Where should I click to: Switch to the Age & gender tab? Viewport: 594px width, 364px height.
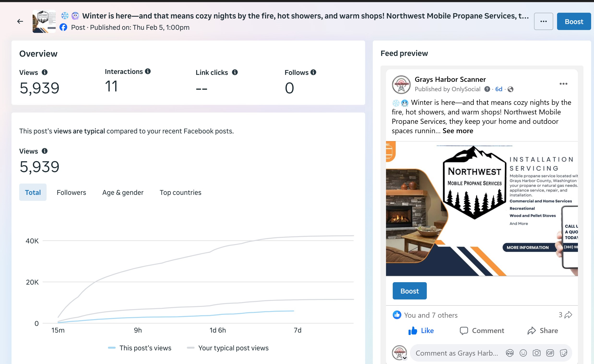(x=123, y=192)
